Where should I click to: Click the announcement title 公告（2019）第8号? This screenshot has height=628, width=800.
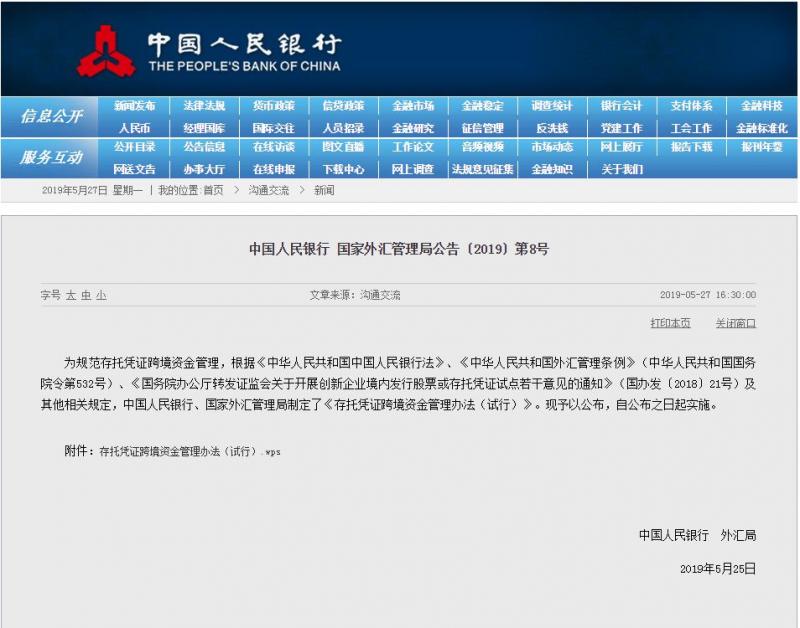coord(398,249)
